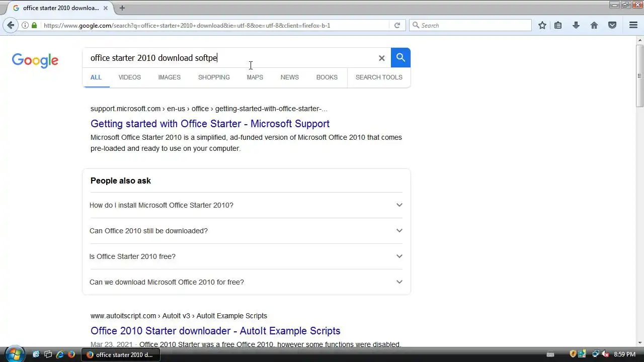Viewport: 644px width, 362px height.
Task: Open 'Office 2010 Starter downloader - AutoIt Example Scripts'
Action: click(215, 331)
